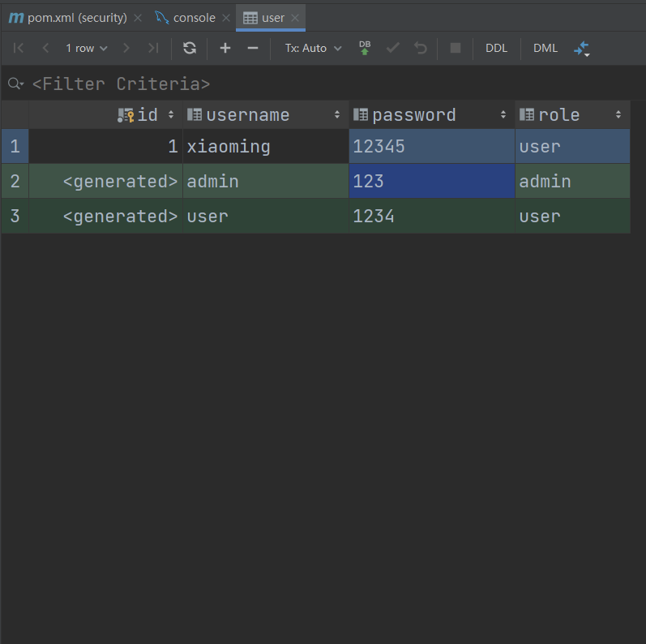Go to previous page of rows
646x644 pixels.
pyautogui.click(x=45, y=48)
